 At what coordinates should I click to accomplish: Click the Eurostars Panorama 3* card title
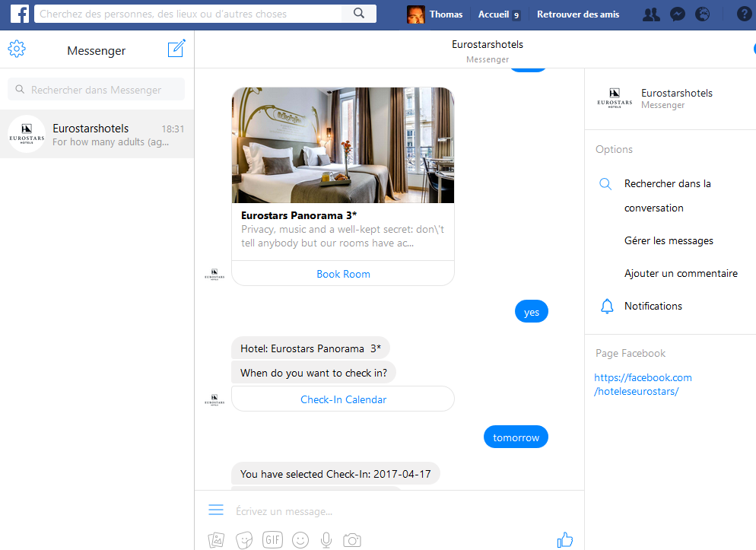coord(299,215)
